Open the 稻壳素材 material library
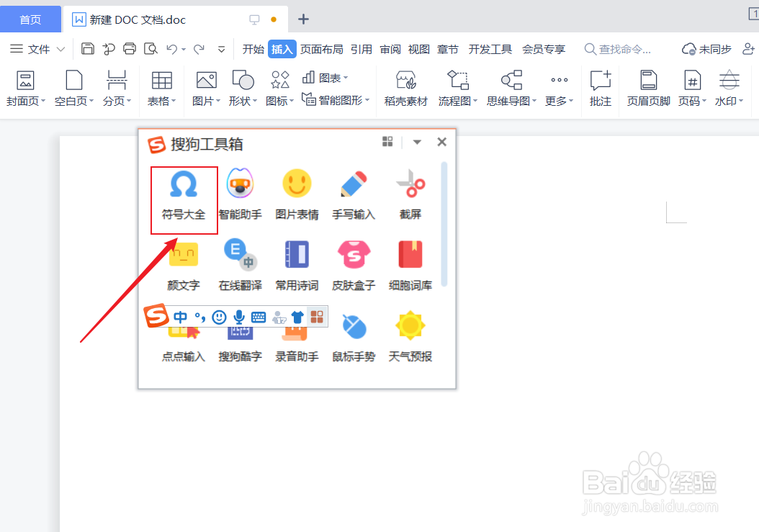Screen dimensions: 759x532 pyautogui.click(x=405, y=89)
